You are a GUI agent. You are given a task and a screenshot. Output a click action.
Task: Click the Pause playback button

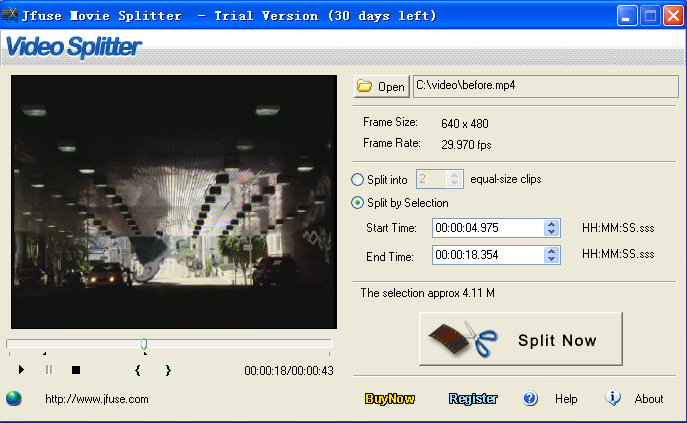coord(48,370)
